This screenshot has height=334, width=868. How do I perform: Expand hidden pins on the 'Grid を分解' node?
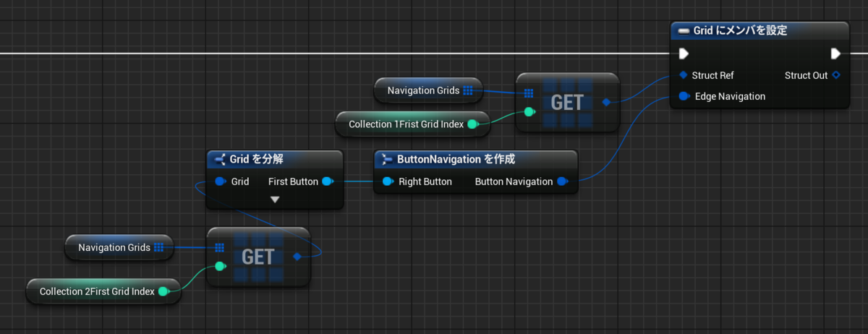coord(275,199)
